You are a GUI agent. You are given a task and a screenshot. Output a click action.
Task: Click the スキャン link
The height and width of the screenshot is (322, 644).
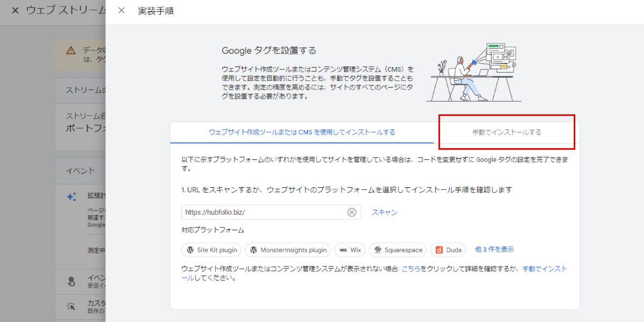[x=385, y=213]
